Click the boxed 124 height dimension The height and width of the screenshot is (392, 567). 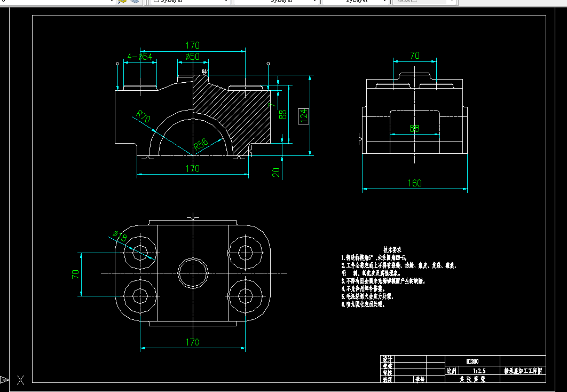tap(303, 116)
